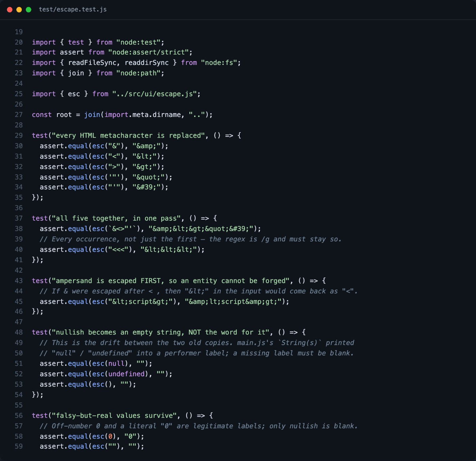
Task: Click the test name "every HTML metacharacter is replaced"
Action: click(129, 135)
